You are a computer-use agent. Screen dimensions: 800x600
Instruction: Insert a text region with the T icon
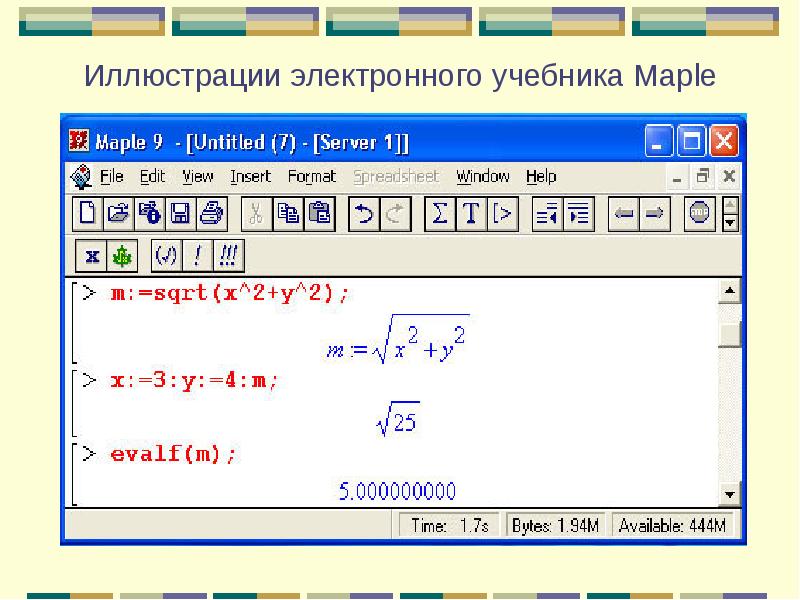coord(471,213)
